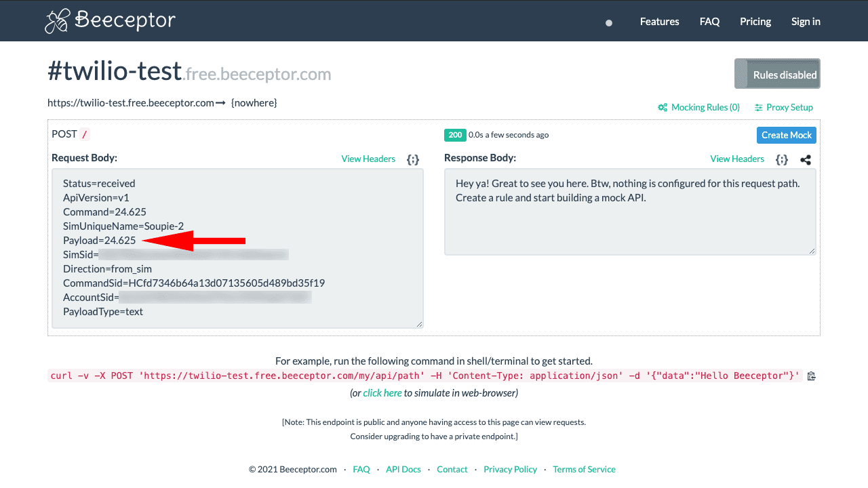
Task: Click the gray status dot in navbar
Action: (x=609, y=23)
